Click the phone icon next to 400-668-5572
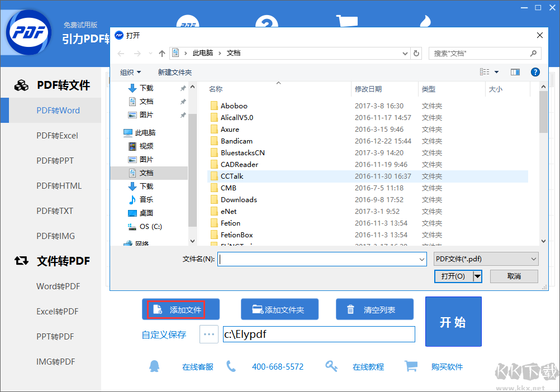Screen dimensions: 560x392 click(x=232, y=366)
